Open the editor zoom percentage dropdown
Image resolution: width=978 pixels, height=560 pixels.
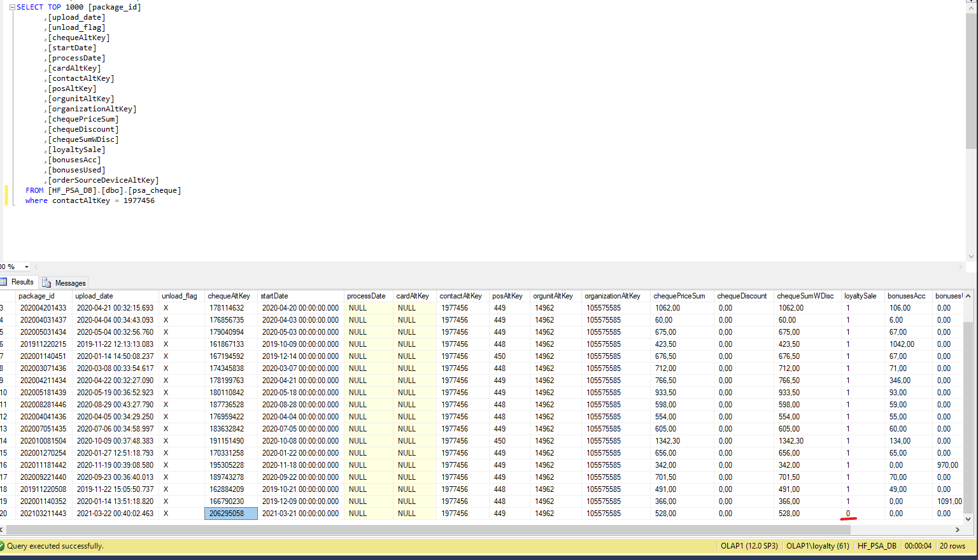coord(26,267)
